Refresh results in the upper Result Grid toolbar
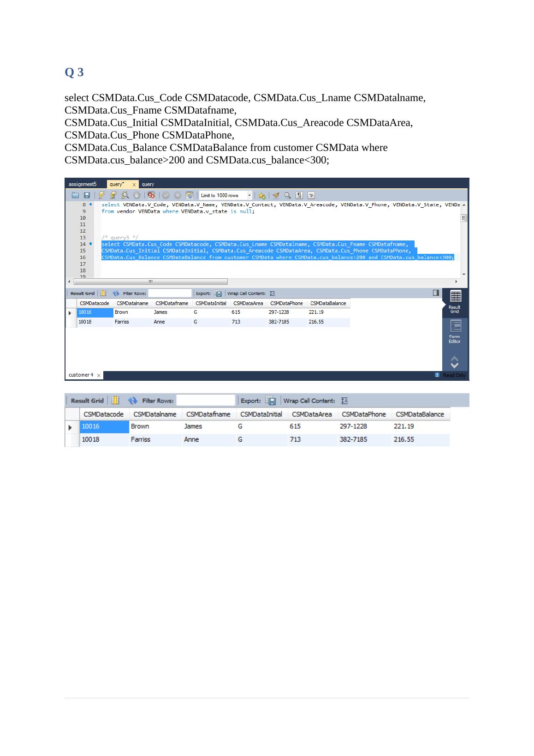 point(116,294)
